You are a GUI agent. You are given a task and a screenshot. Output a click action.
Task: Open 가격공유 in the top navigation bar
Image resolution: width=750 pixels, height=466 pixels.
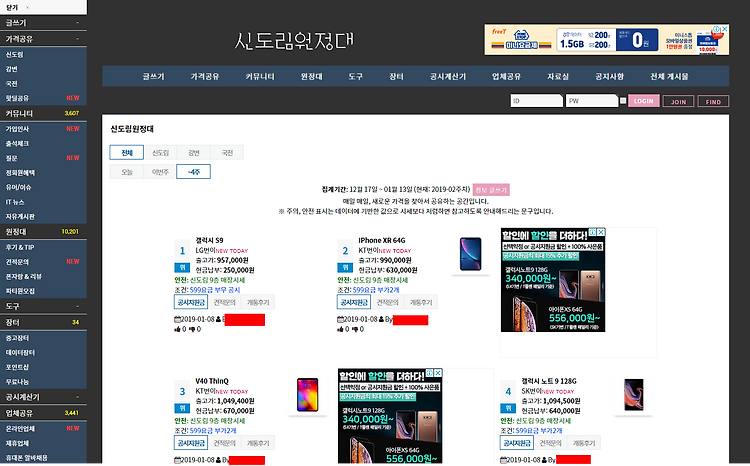205,77
